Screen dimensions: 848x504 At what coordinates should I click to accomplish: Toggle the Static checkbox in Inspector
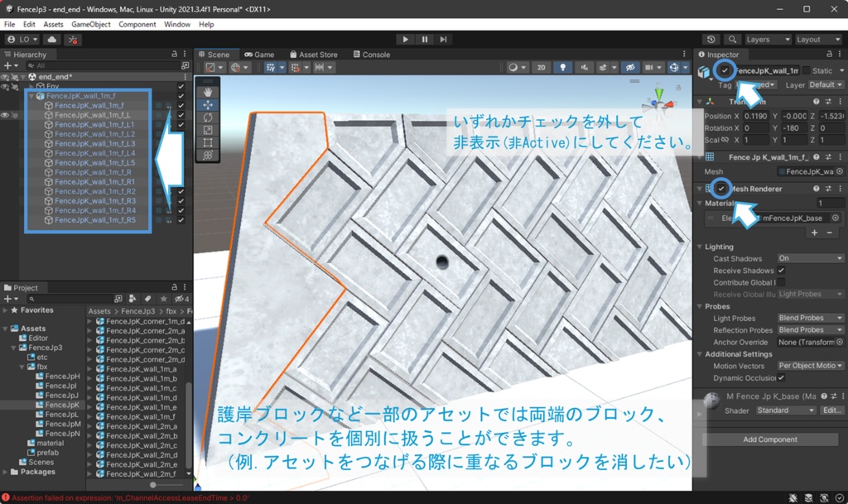point(806,71)
